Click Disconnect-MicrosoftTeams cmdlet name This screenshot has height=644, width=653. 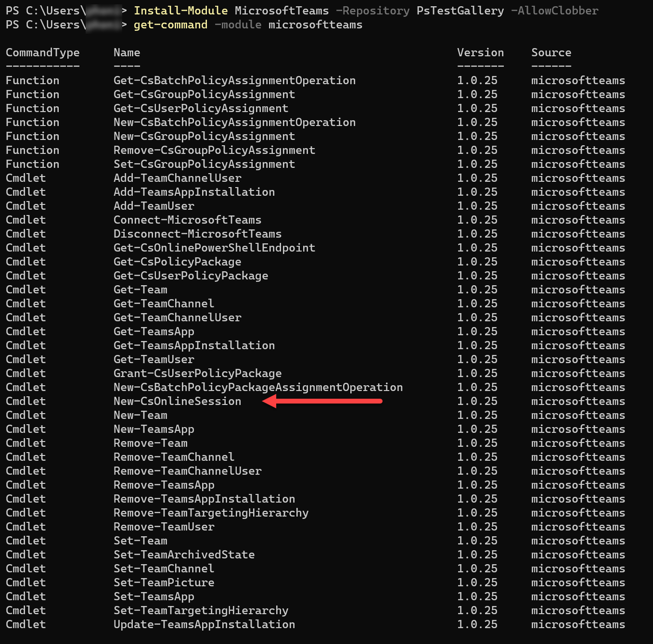(197, 234)
